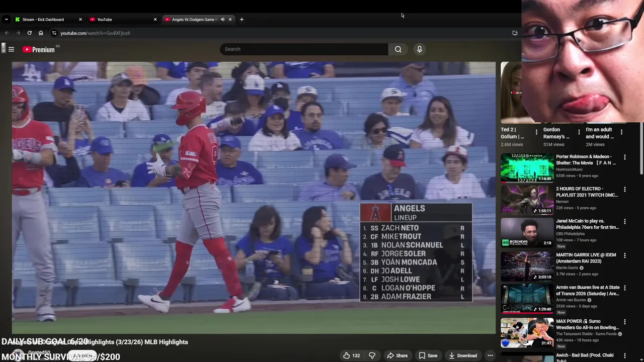644x362 pixels.
Task: Open Martin Garrix Live @ IDEM video
Action: 586,258
